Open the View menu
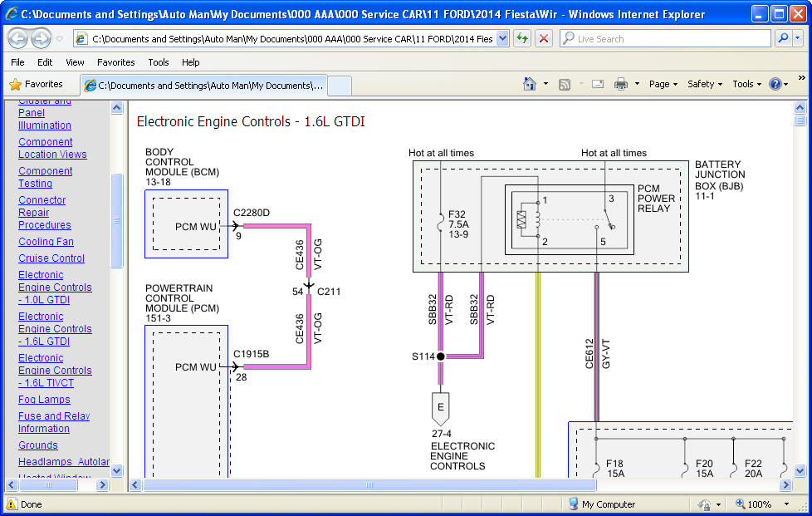 coord(75,62)
